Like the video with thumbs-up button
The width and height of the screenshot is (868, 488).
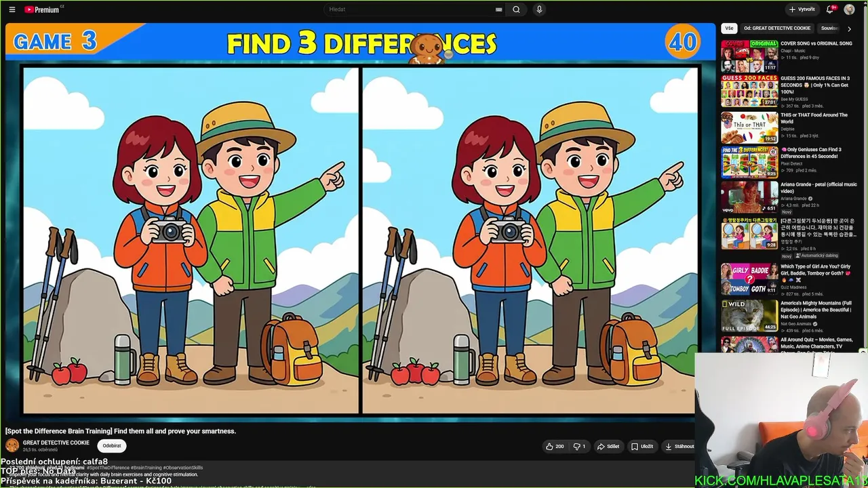(x=555, y=447)
